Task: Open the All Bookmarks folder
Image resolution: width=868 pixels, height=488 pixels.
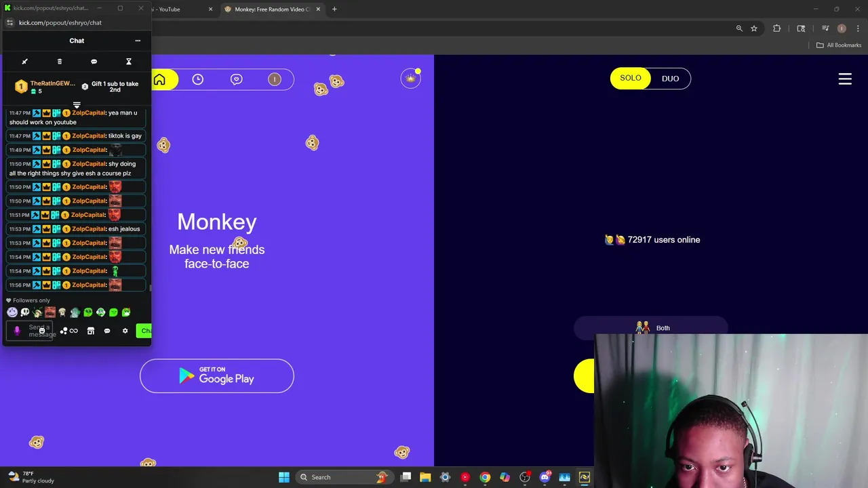Action: pos(838,45)
